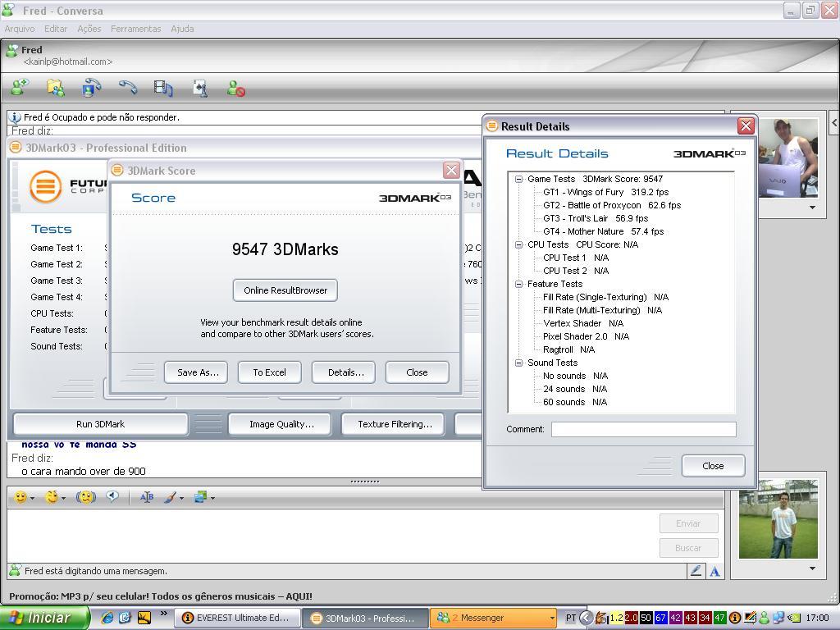This screenshot has width=840, height=630.
Task: Collapse the Game Tests tree node
Action: (x=518, y=179)
